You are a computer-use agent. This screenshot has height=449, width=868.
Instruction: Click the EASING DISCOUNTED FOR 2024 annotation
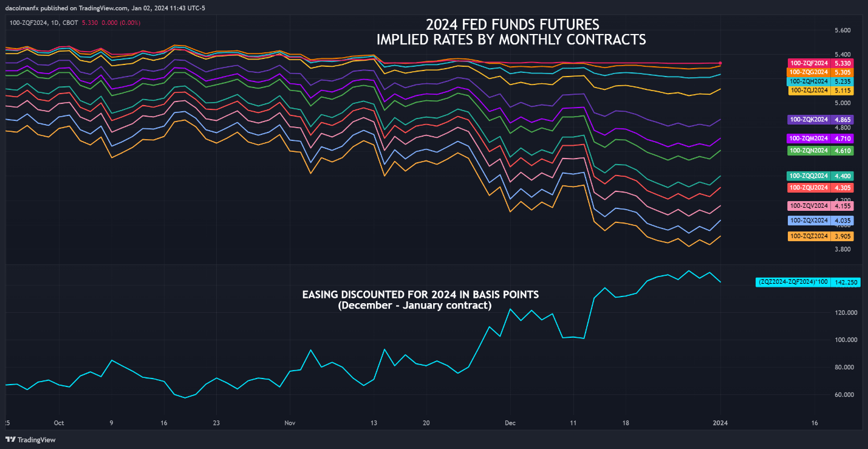tap(420, 295)
